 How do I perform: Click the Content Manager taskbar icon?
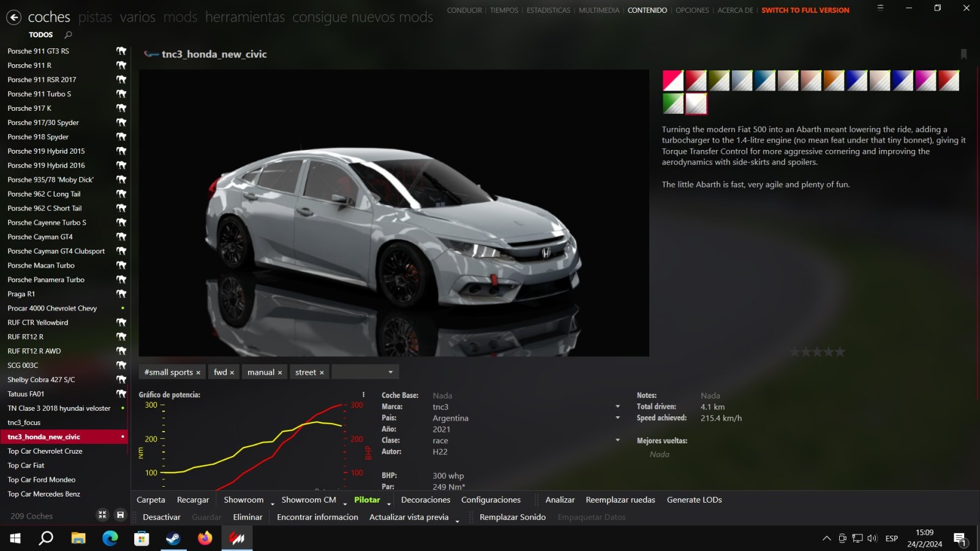point(237,538)
